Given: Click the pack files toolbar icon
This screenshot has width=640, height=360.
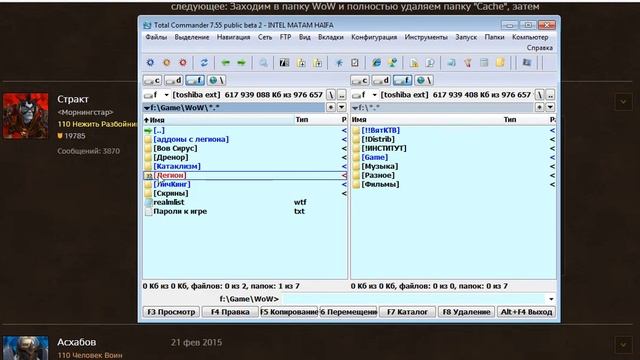Looking at the screenshot, I should click(x=301, y=62).
